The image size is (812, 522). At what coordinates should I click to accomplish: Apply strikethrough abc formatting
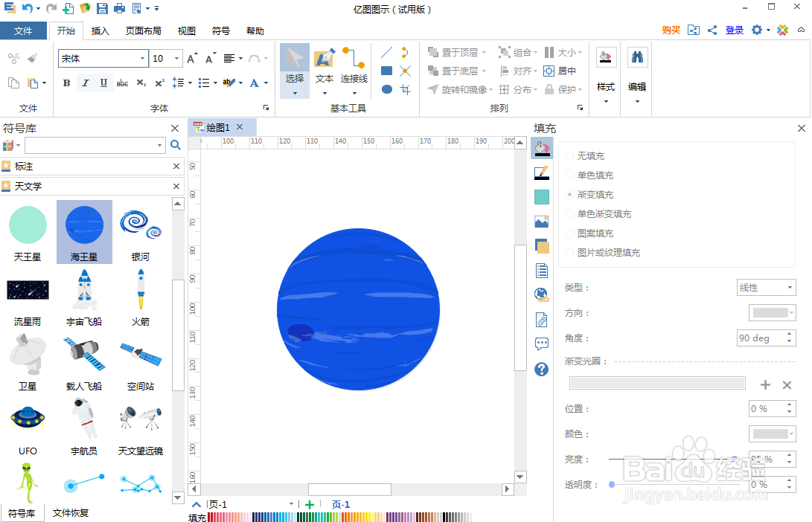(x=122, y=83)
